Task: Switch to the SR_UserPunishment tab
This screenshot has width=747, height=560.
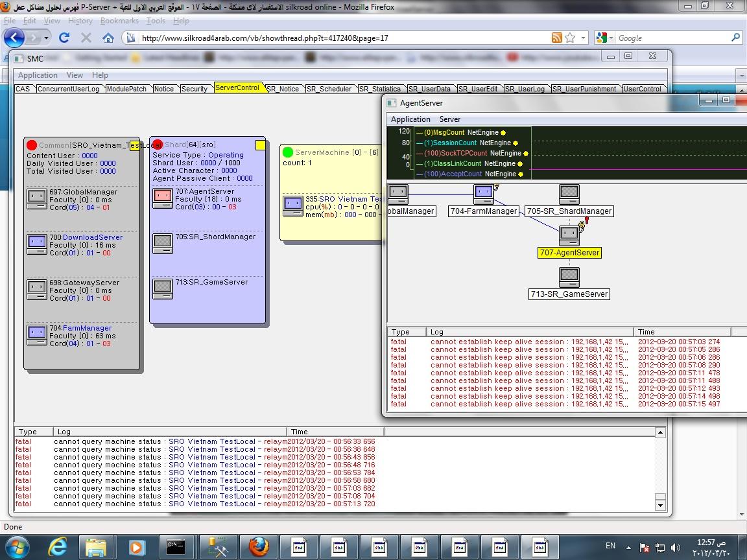Action: click(x=584, y=89)
